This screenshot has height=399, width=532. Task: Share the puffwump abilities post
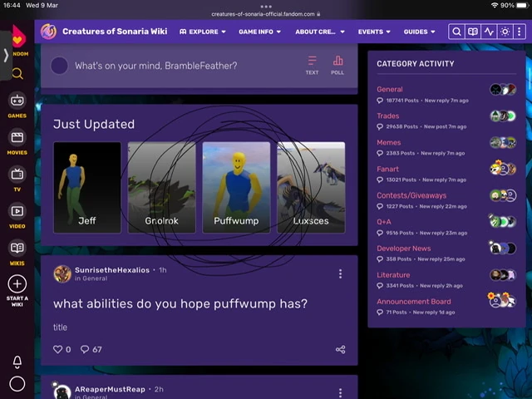[x=340, y=349]
